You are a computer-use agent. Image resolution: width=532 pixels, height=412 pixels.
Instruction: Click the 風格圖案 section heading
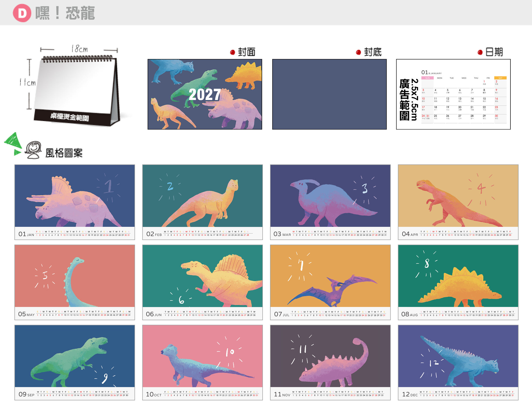pyautogui.click(x=64, y=153)
